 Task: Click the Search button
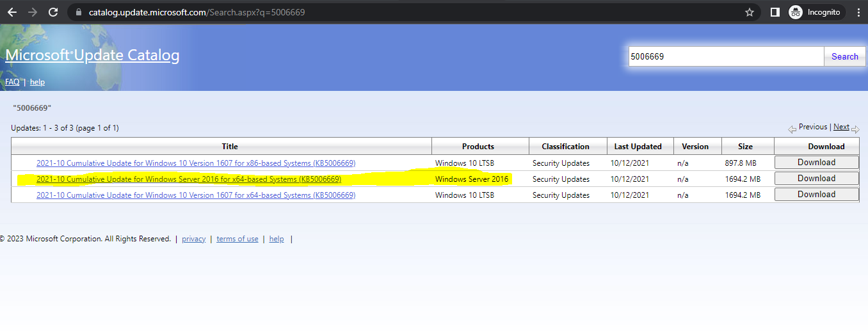pyautogui.click(x=844, y=56)
